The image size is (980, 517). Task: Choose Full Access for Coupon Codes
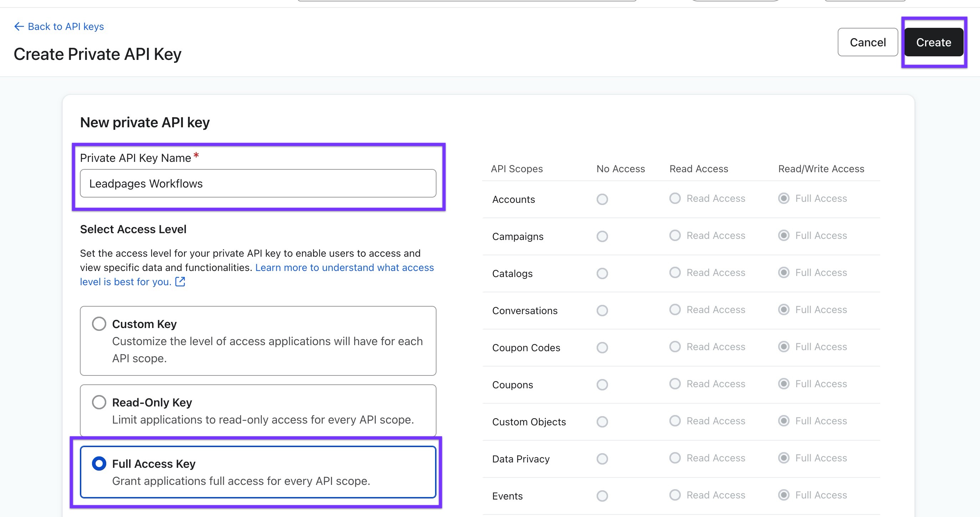[784, 347]
